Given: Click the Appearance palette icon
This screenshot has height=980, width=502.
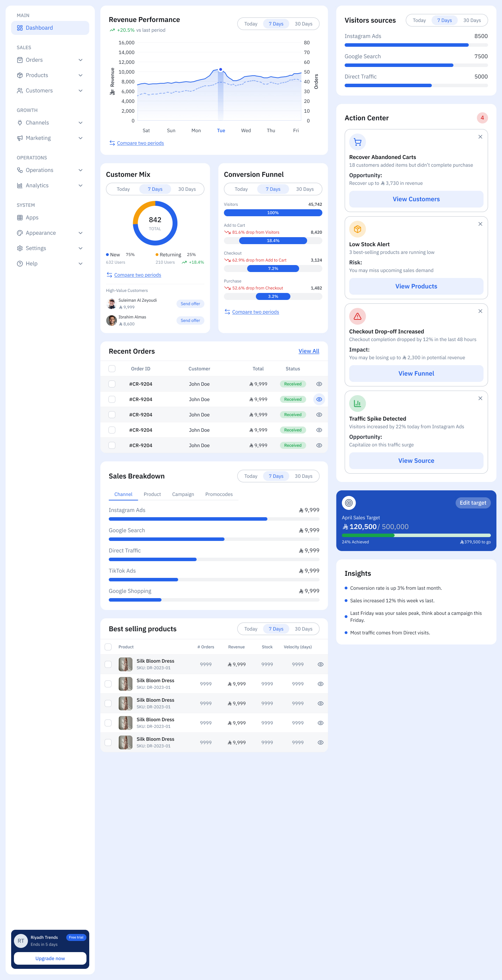Looking at the screenshot, I should pos(20,233).
